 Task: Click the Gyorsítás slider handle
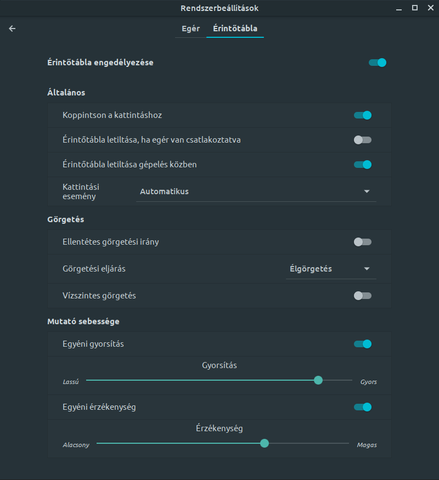click(318, 380)
